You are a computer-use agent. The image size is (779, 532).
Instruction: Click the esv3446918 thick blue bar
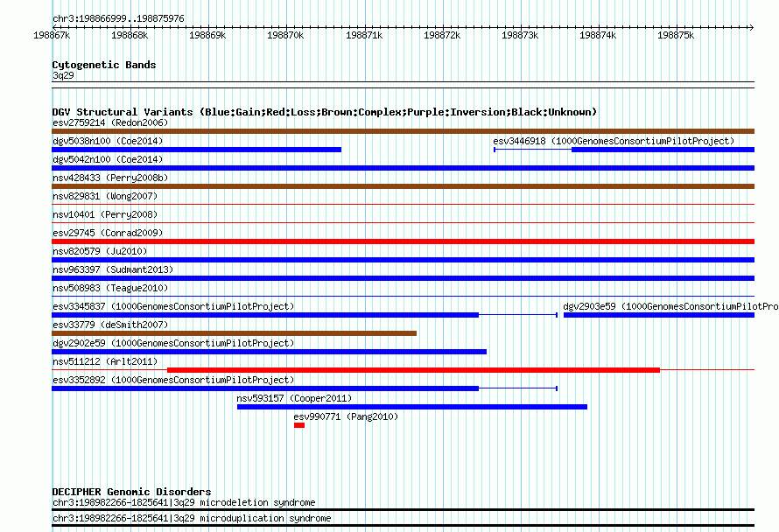[x=663, y=150]
